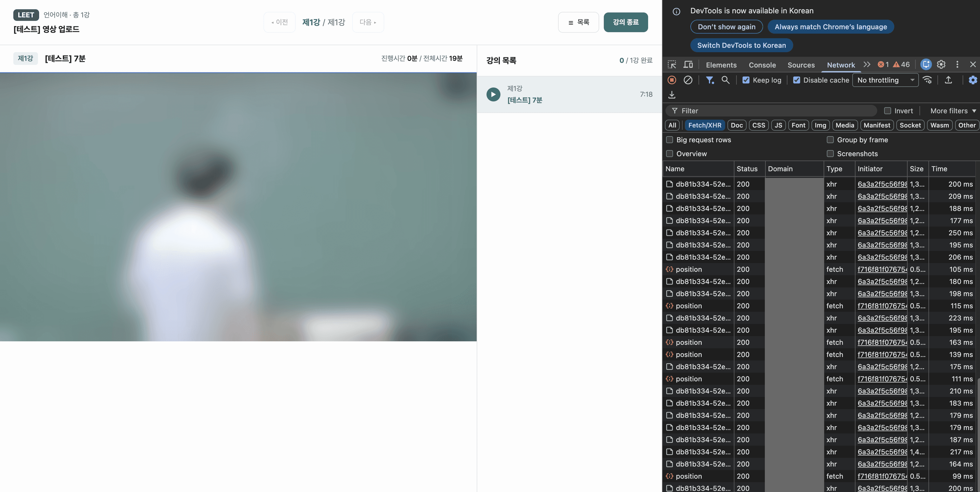Image resolution: width=980 pixels, height=492 pixels.
Task: Show more DevTools tabs chevron
Action: pos(867,65)
